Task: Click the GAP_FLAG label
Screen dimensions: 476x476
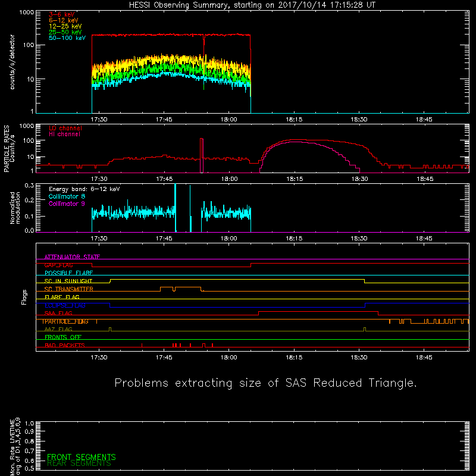Action: [x=58, y=265]
